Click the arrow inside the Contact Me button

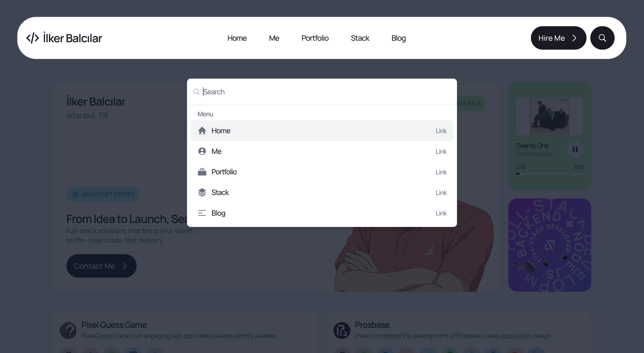(124, 266)
